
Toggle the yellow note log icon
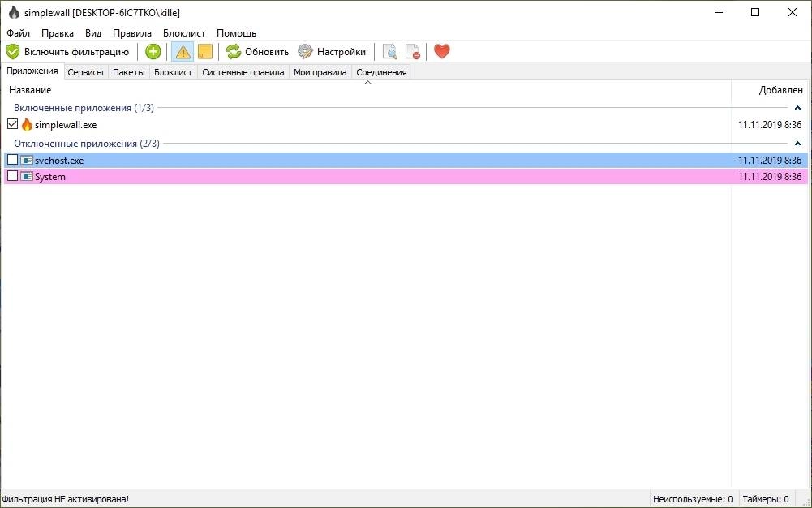tap(205, 52)
